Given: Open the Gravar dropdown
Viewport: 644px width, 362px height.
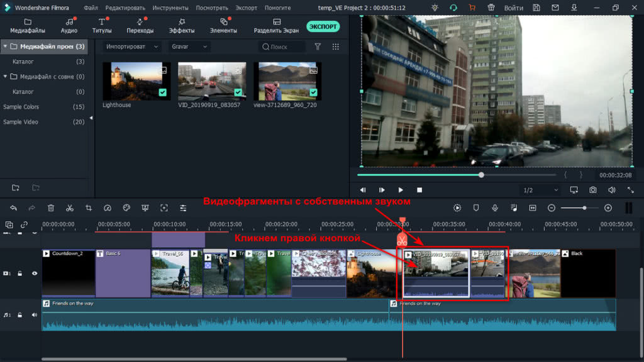Looking at the screenshot, I should pyautogui.click(x=189, y=47).
